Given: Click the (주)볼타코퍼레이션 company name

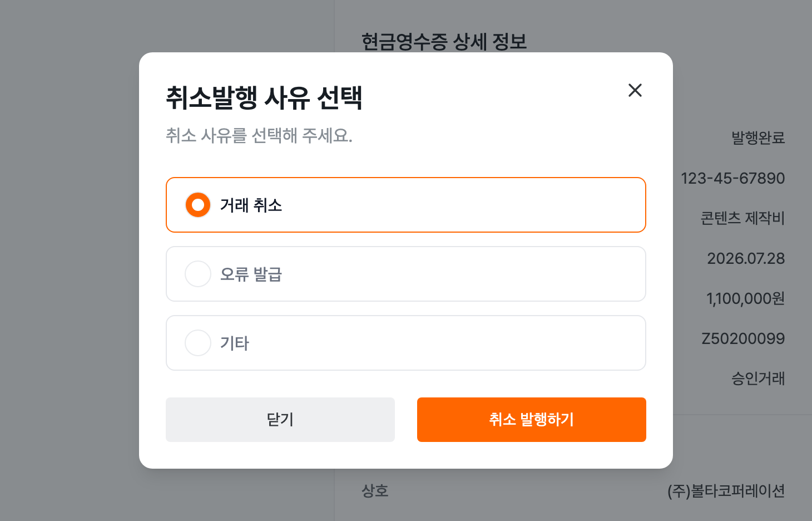Looking at the screenshot, I should 726,491.
